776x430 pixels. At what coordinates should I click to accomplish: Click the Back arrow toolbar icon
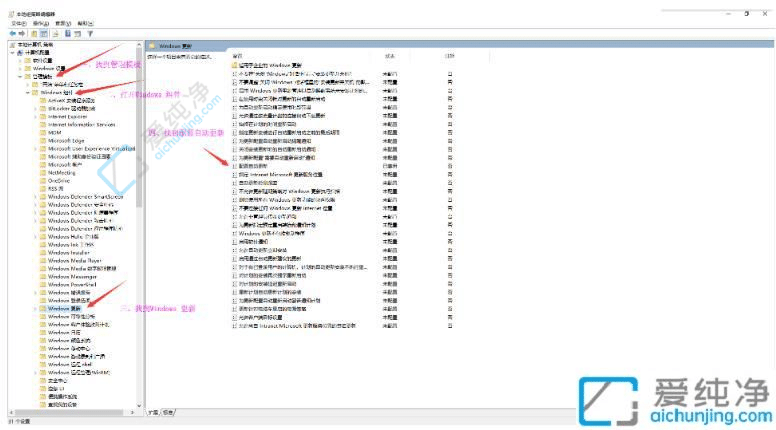click(x=12, y=34)
